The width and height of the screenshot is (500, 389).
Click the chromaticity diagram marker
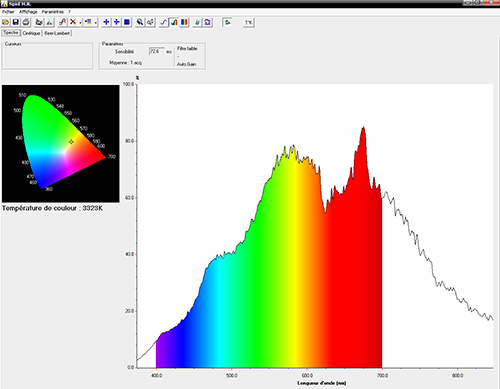pos(71,142)
